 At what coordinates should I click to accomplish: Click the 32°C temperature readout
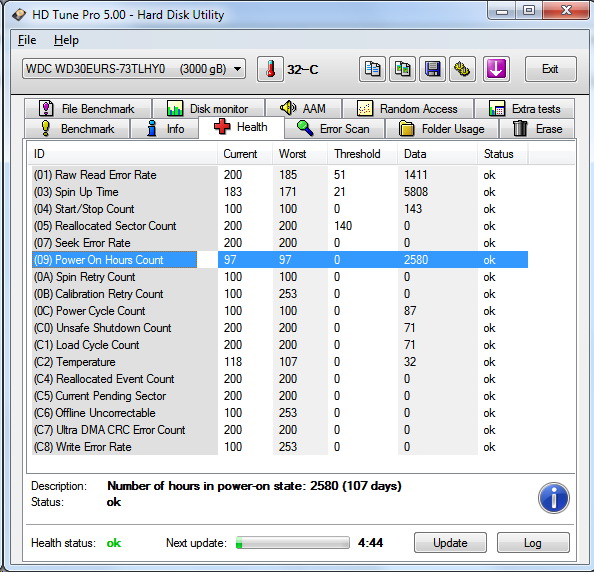[303, 70]
